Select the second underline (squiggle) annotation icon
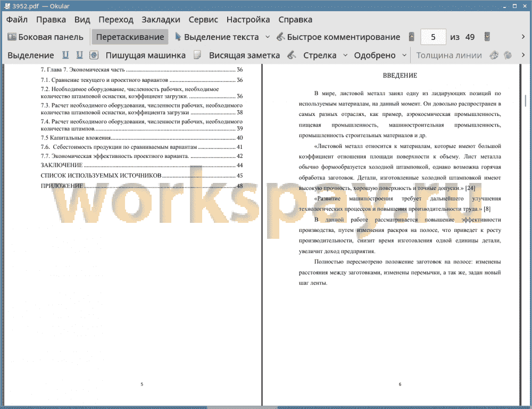Viewport: 532px width, 409px height. click(79, 55)
